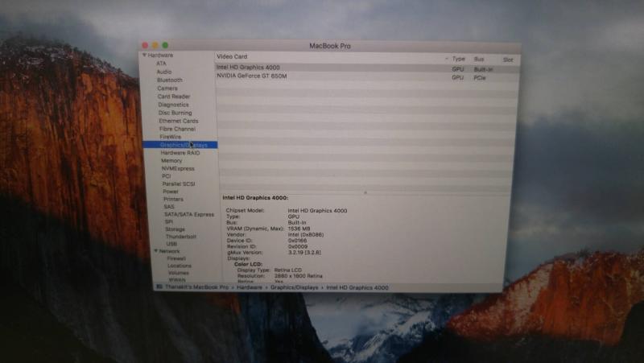
Task: Click the Resolution value 2880 x 1800 Retina
Action: click(x=298, y=276)
